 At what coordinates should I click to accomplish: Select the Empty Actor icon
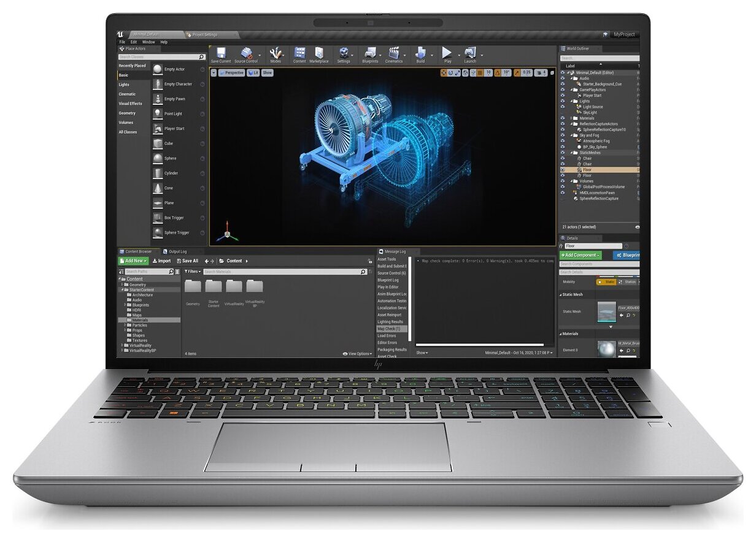point(158,69)
